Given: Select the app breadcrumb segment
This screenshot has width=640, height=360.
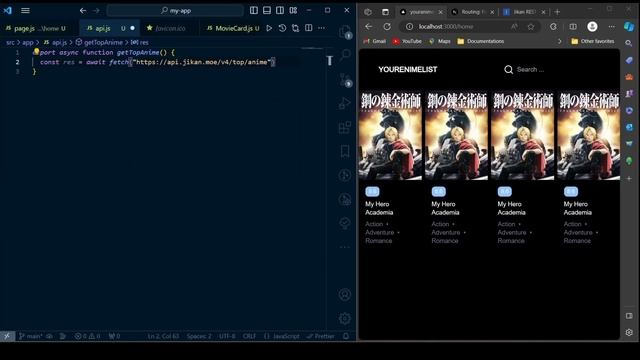Looking at the screenshot, I should click(28, 42).
